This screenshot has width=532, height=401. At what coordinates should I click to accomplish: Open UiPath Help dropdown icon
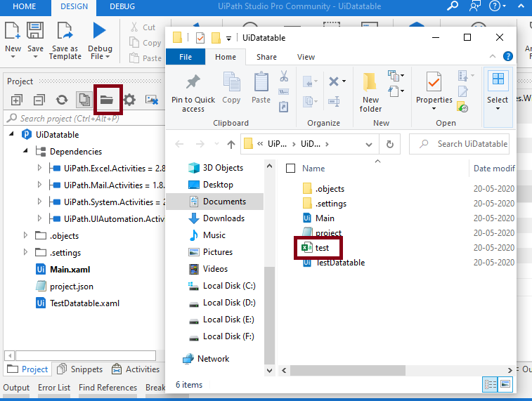[498, 6]
